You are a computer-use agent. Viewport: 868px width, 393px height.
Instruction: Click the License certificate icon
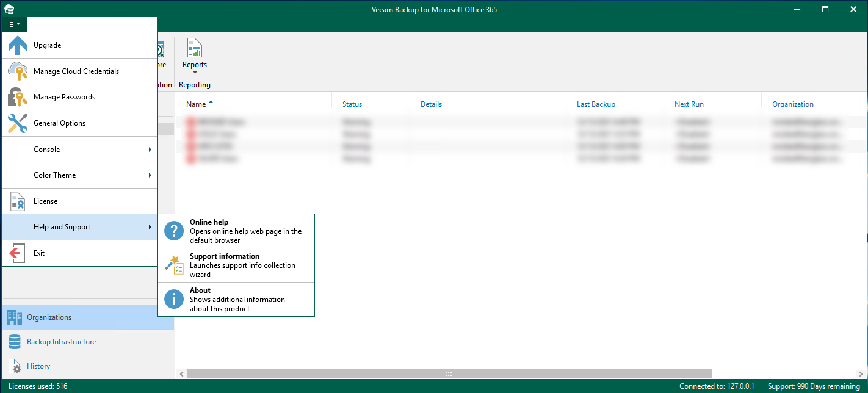18,201
